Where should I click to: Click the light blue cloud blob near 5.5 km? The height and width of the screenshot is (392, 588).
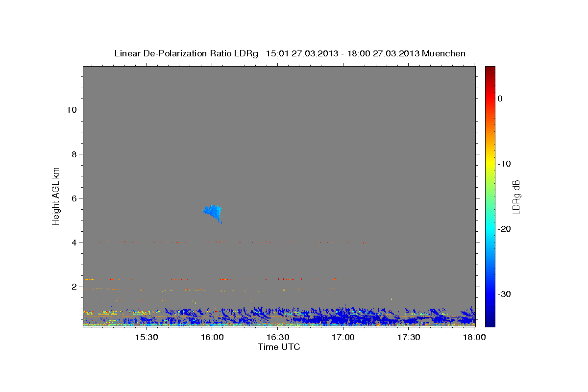pos(213,212)
